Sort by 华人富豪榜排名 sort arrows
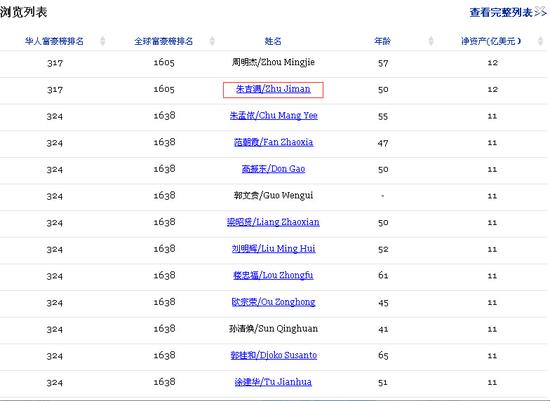The height and width of the screenshot is (401, 550). click(x=103, y=41)
